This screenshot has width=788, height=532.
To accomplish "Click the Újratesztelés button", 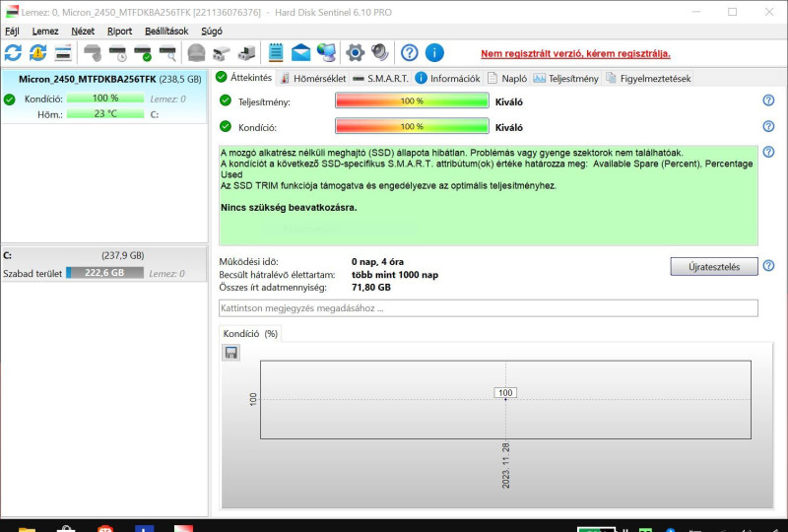I will coord(713,267).
